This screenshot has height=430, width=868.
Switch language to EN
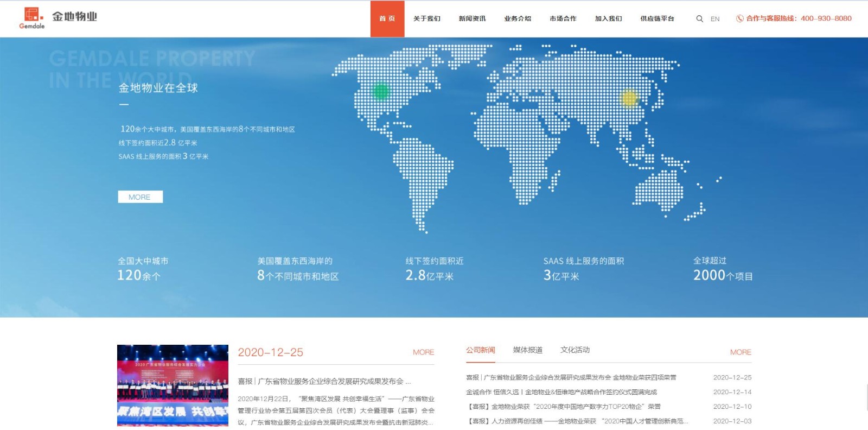pyautogui.click(x=715, y=18)
